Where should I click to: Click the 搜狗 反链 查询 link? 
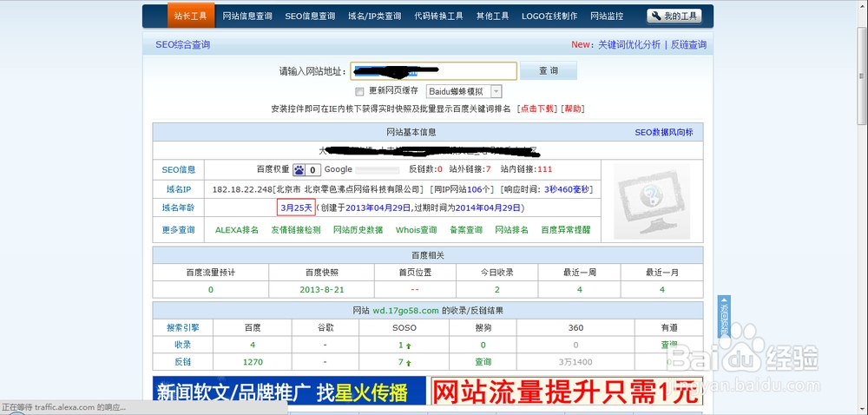tap(483, 362)
